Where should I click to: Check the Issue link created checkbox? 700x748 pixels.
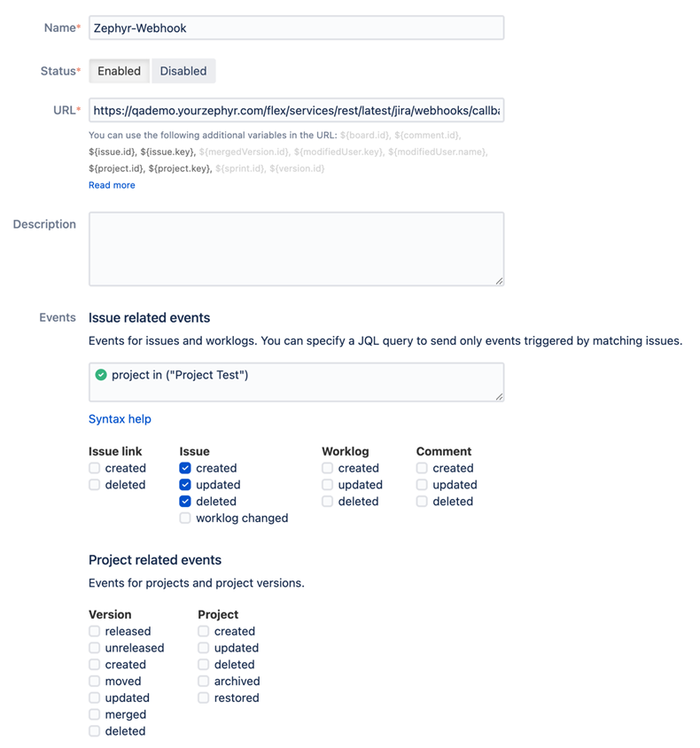[95, 468]
